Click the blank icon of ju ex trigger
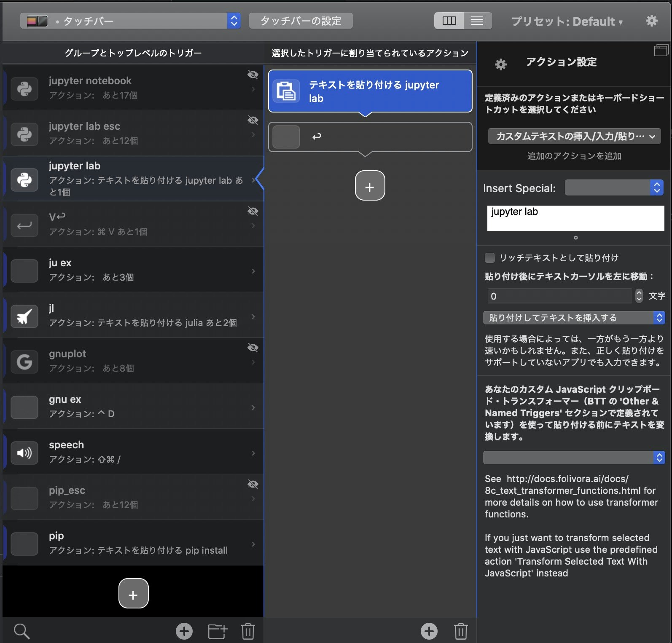672x643 pixels. pos(24,271)
